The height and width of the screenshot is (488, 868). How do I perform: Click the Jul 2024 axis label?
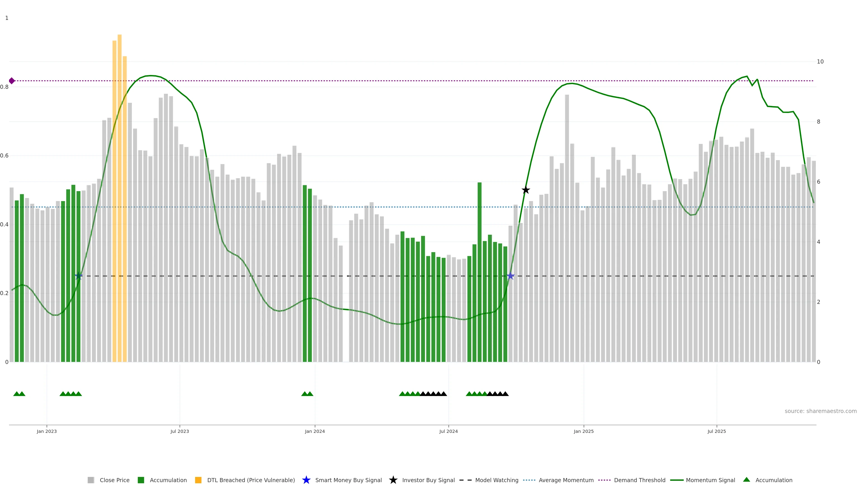pos(448,431)
